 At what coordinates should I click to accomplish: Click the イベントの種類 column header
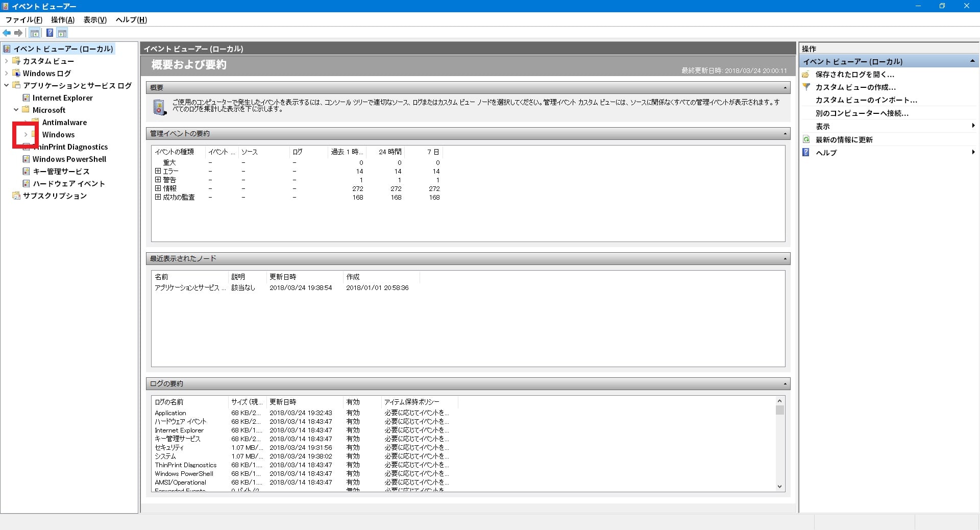[178, 152]
